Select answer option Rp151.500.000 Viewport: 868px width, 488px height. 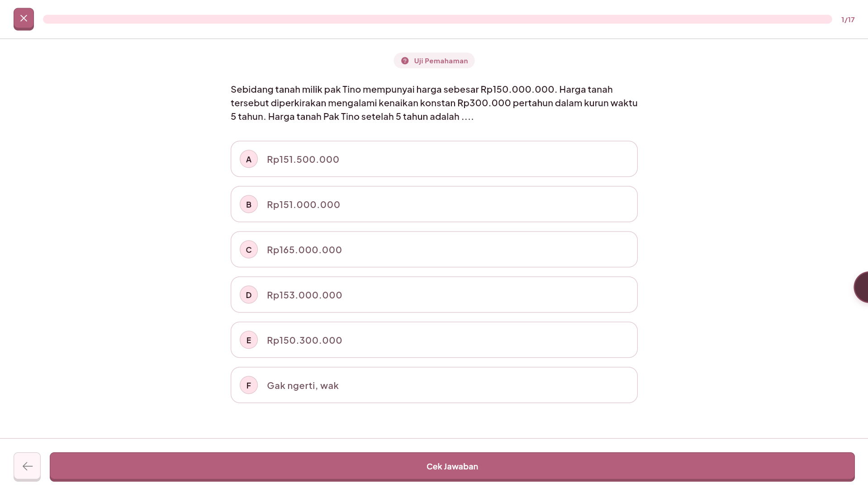click(x=434, y=159)
